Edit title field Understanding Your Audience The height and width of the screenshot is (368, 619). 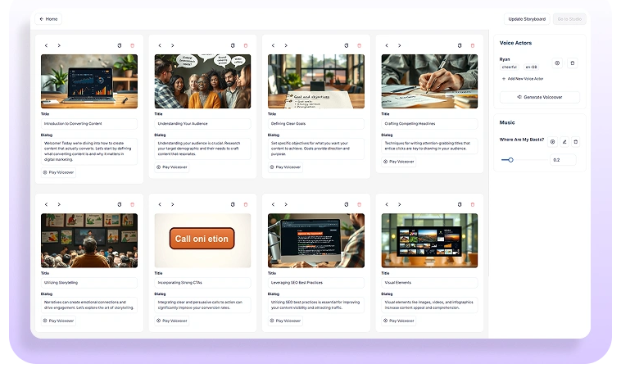click(203, 124)
